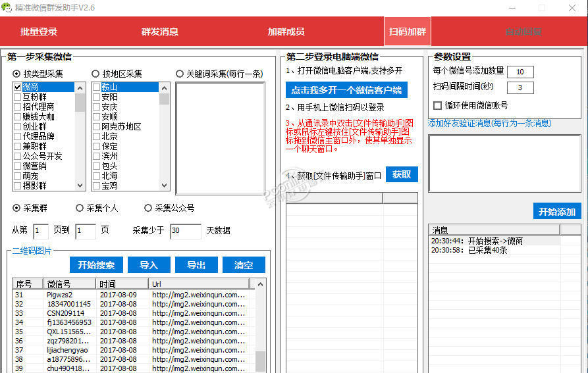This screenshot has width=588, height=373.
Task: Click the end page number field
Action: (86, 231)
